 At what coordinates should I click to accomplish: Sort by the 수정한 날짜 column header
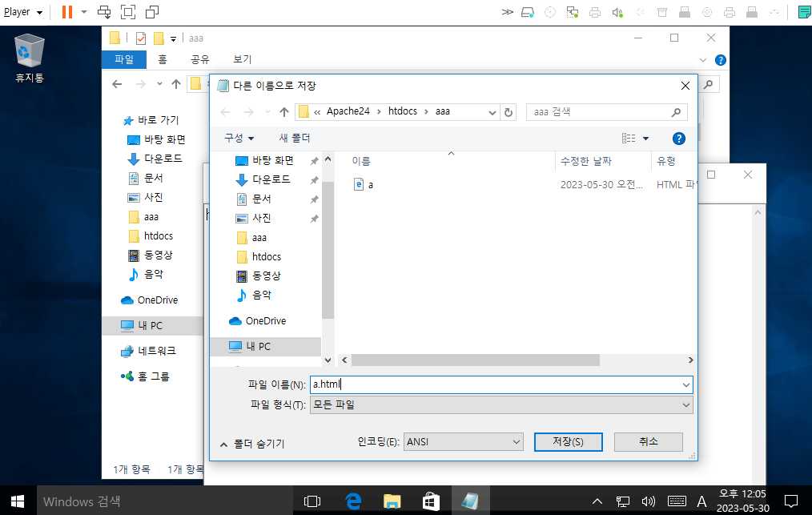pyautogui.click(x=585, y=161)
